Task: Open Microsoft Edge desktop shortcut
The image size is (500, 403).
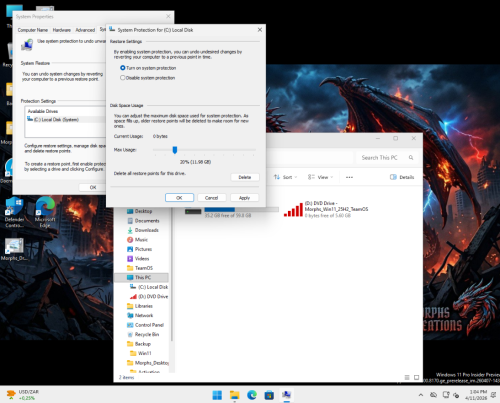Action: 45,212
